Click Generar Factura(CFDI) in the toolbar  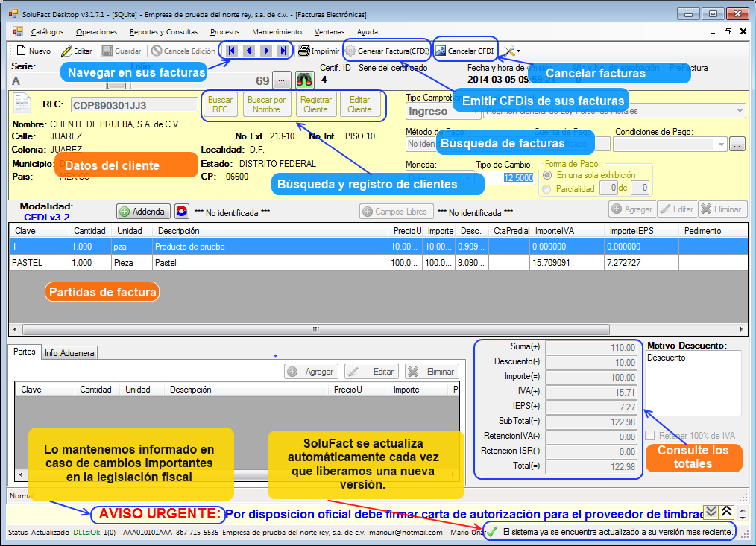click(x=387, y=51)
